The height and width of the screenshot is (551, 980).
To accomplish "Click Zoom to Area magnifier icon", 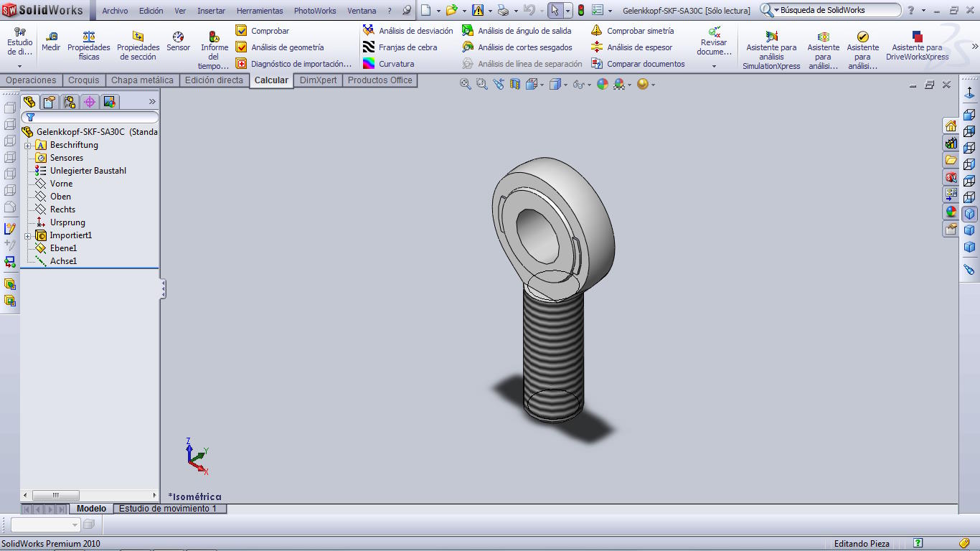I will 482,85.
